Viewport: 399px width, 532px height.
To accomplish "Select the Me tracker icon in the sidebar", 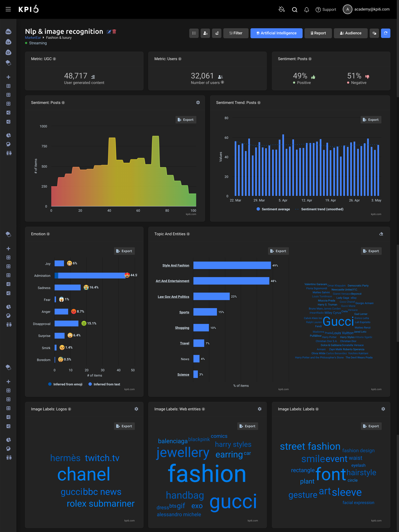I will [8, 31].
